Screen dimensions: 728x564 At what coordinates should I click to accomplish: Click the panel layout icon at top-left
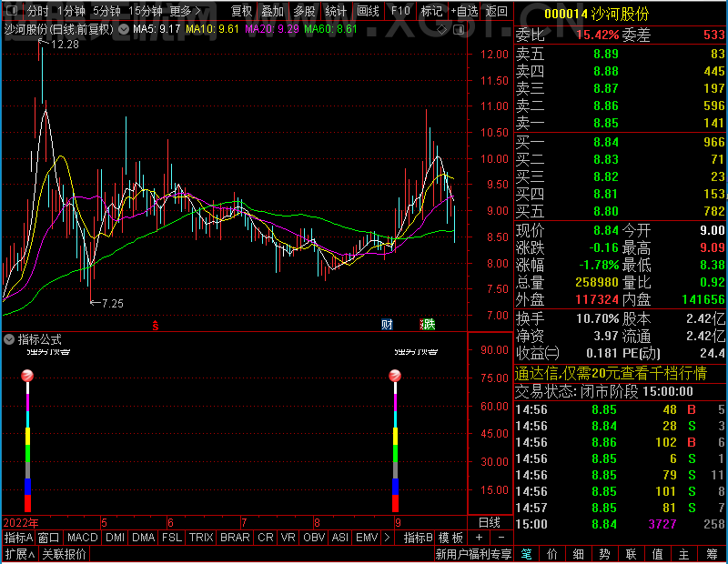[13, 10]
